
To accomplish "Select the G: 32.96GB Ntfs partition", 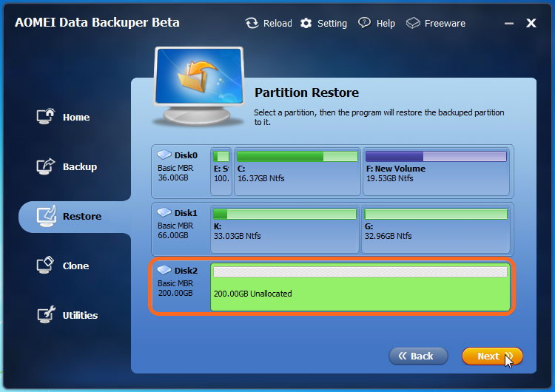I will tap(436, 229).
